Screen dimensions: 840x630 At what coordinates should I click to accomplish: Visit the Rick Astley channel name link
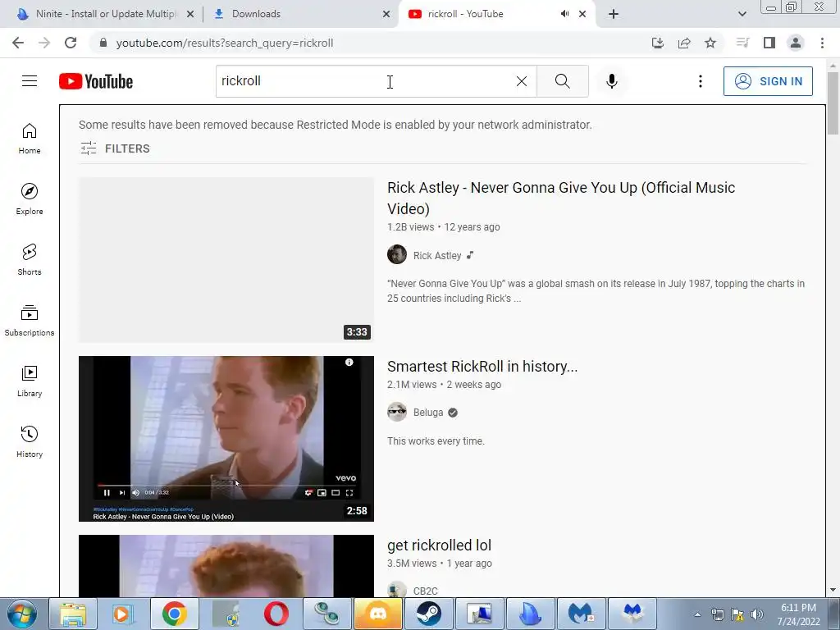pyautogui.click(x=437, y=256)
